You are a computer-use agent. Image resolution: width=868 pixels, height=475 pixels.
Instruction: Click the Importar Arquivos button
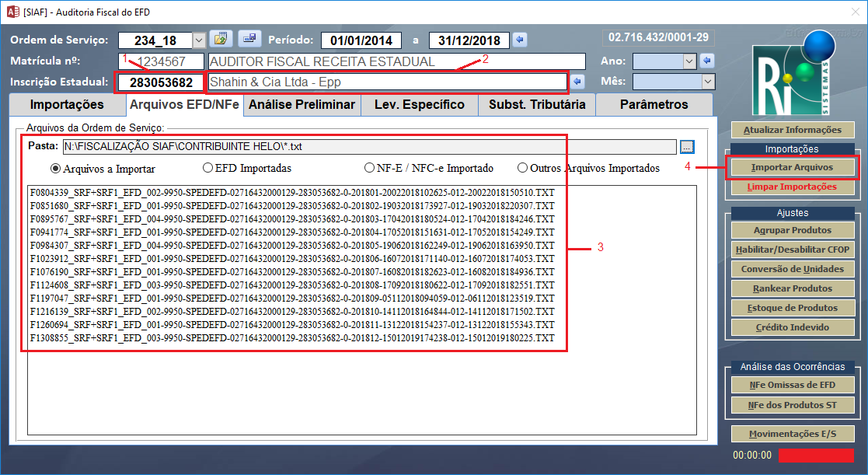(792, 167)
